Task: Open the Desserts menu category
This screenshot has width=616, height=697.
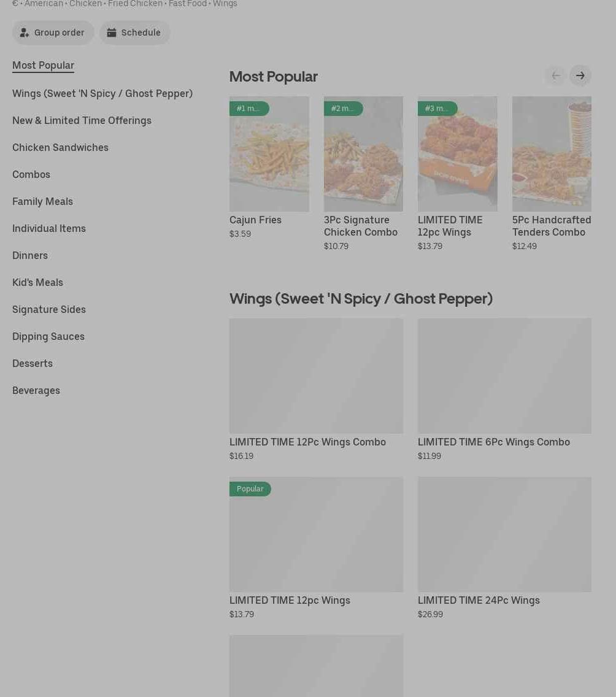Action: coord(33,363)
